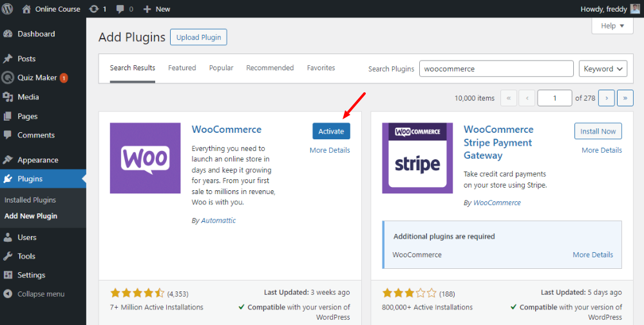Click the Dashboard gauge icon
Image resolution: width=644 pixels, height=325 pixels.
point(8,34)
